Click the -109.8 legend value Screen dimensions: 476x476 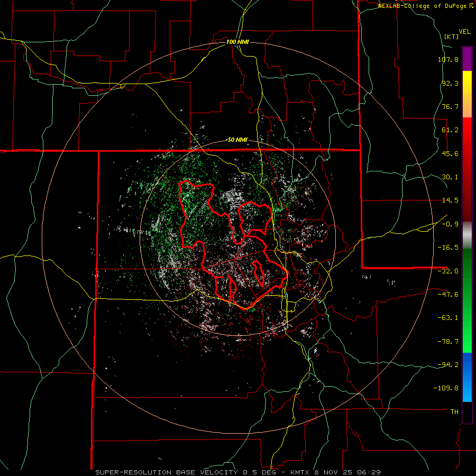tap(446, 388)
